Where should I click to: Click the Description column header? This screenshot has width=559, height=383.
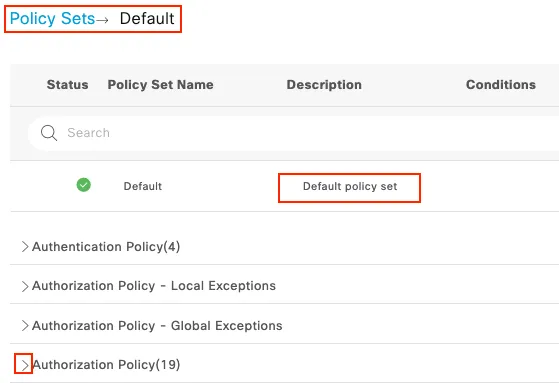(x=324, y=85)
